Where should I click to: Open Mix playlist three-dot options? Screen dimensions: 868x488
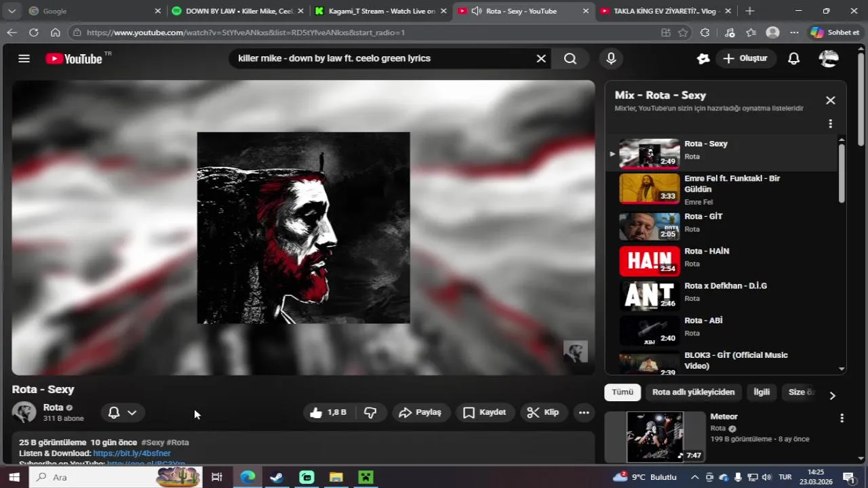tap(830, 124)
